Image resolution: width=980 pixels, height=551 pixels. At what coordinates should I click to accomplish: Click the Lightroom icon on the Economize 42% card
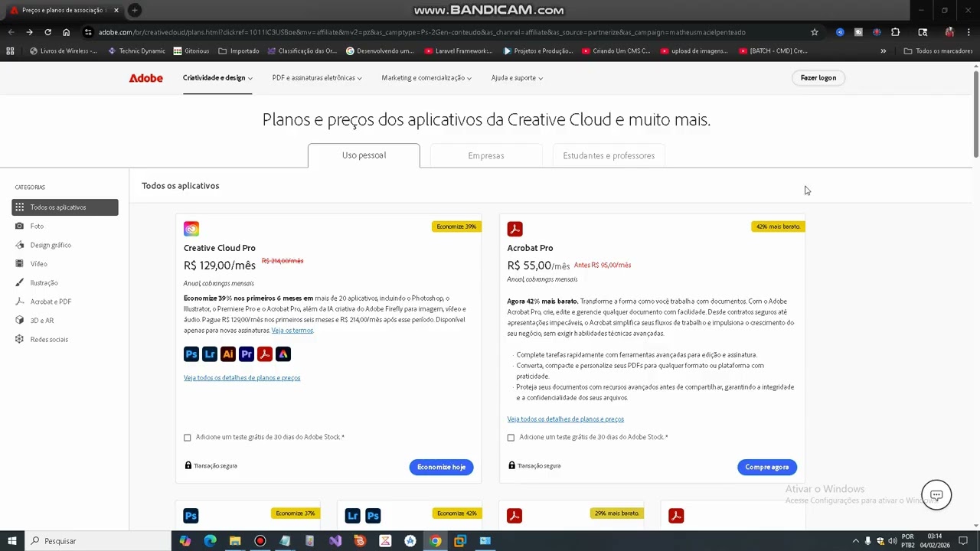click(353, 516)
